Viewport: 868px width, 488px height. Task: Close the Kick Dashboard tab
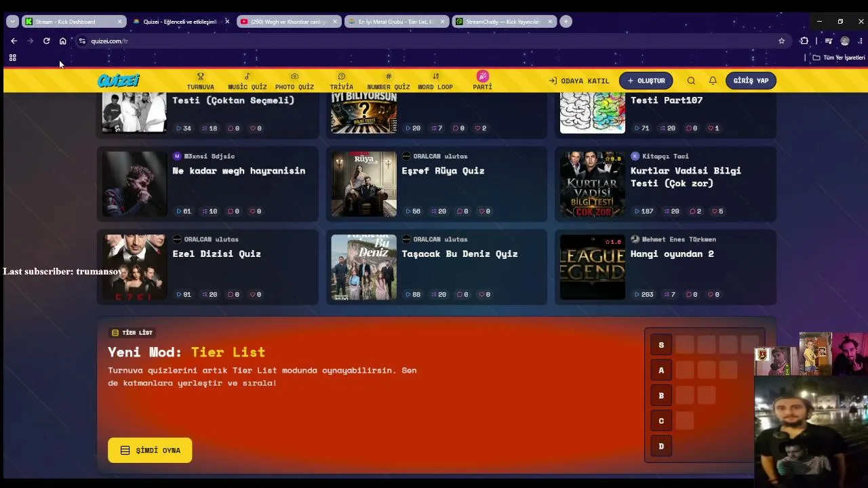119,22
